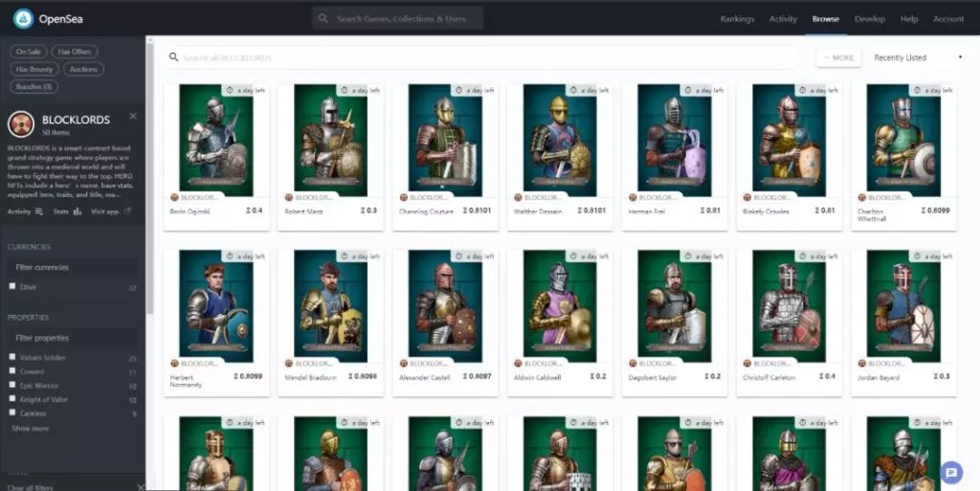Expand the MORE filter options button
This screenshot has height=491, width=980.
click(837, 57)
